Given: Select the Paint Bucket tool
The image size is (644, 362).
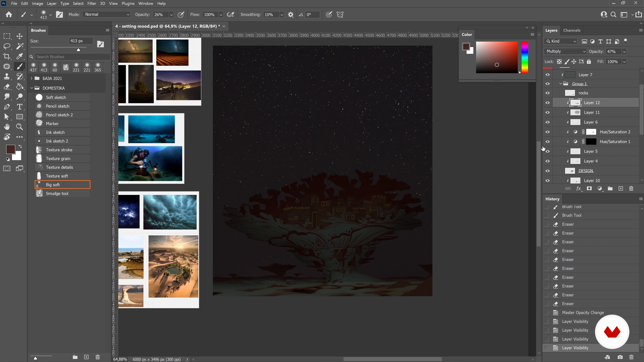Looking at the screenshot, I should click(x=19, y=87).
